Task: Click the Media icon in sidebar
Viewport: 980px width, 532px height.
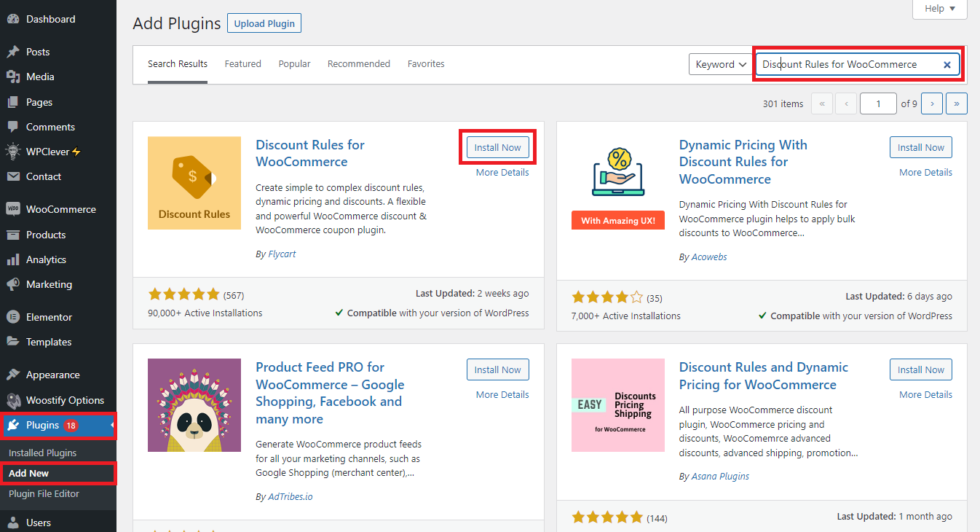Action: coord(13,77)
